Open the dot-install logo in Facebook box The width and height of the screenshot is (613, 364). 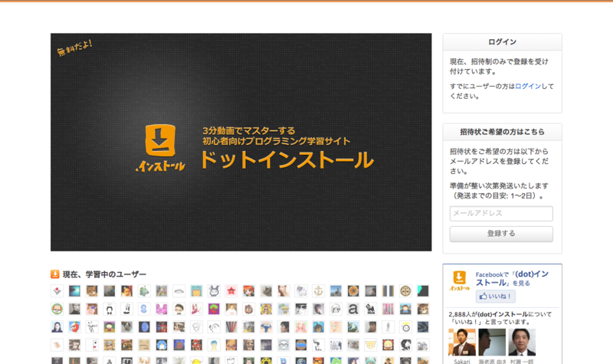point(459,280)
